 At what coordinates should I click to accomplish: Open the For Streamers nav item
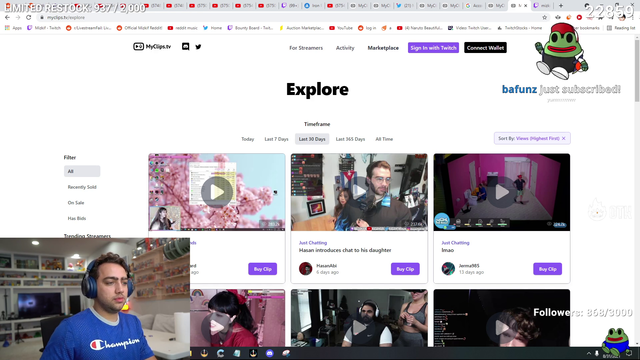306,48
